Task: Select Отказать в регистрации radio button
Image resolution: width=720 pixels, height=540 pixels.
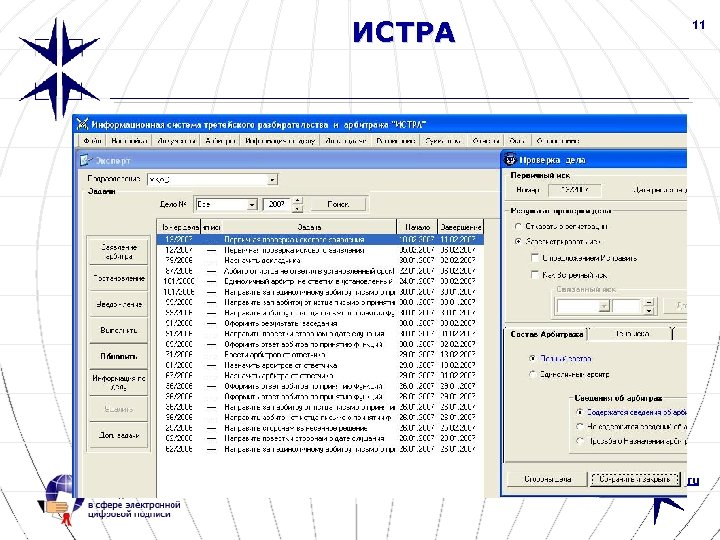Action: pyautogui.click(x=518, y=226)
